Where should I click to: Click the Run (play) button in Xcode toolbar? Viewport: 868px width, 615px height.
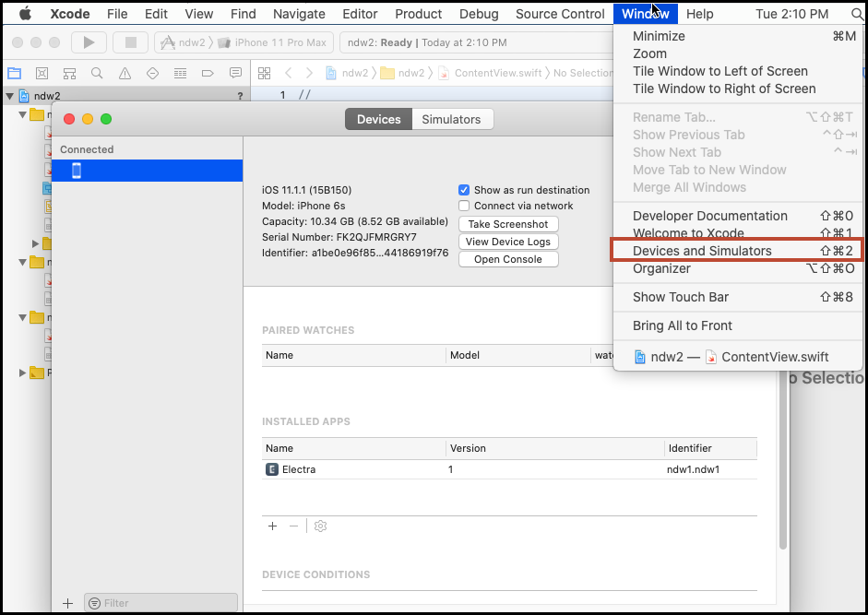point(89,42)
